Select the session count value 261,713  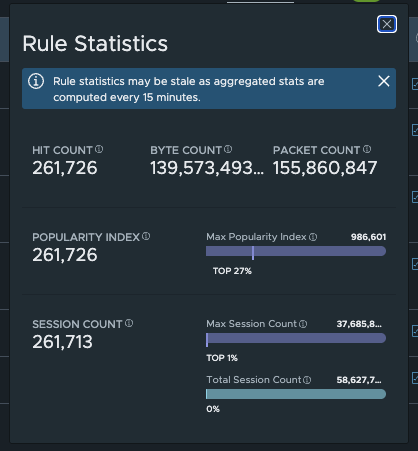[62, 342]
